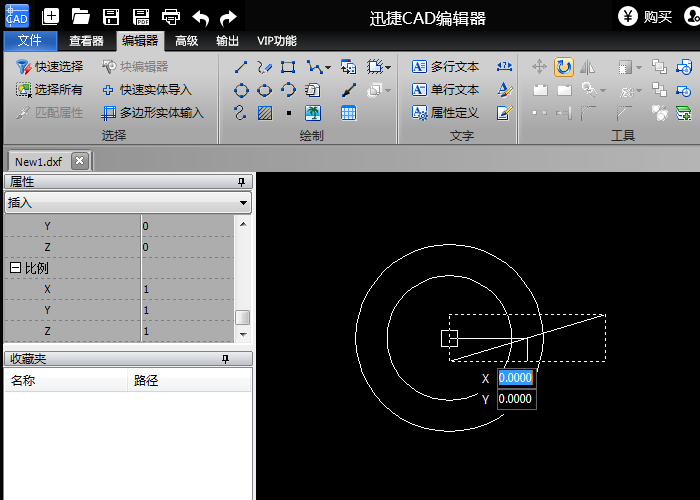Pin the 收藏夹 panel
The width and height of the screenshot is (700, 500).
(x=225, y=358)
